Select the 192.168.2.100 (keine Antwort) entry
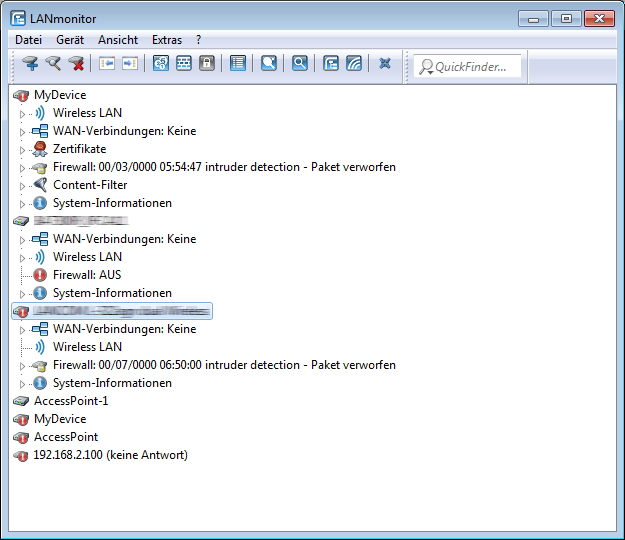 [110, 455]
